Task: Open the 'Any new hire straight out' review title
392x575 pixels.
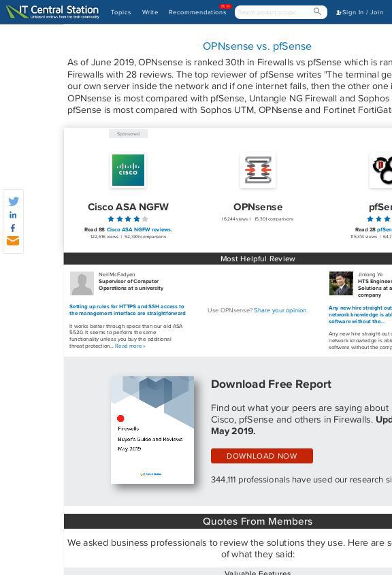Action: point(360,314)
